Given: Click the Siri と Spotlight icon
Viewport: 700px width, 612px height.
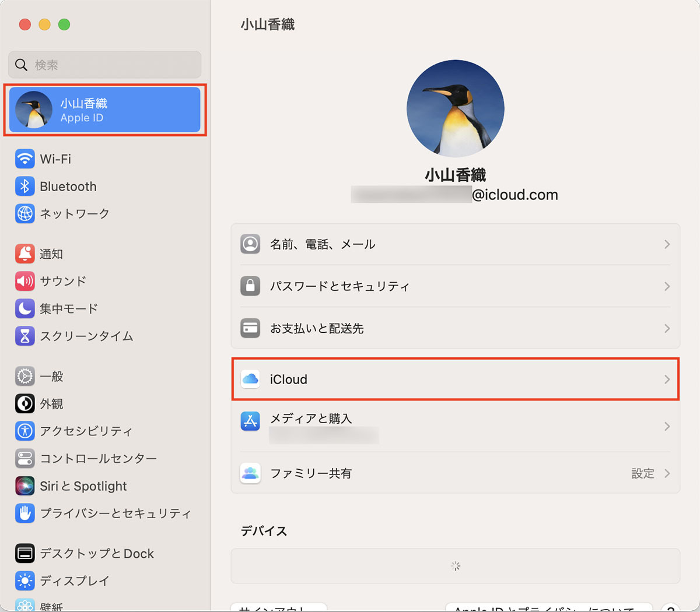Looking at the screenshot, I should [x=24, y=486].
